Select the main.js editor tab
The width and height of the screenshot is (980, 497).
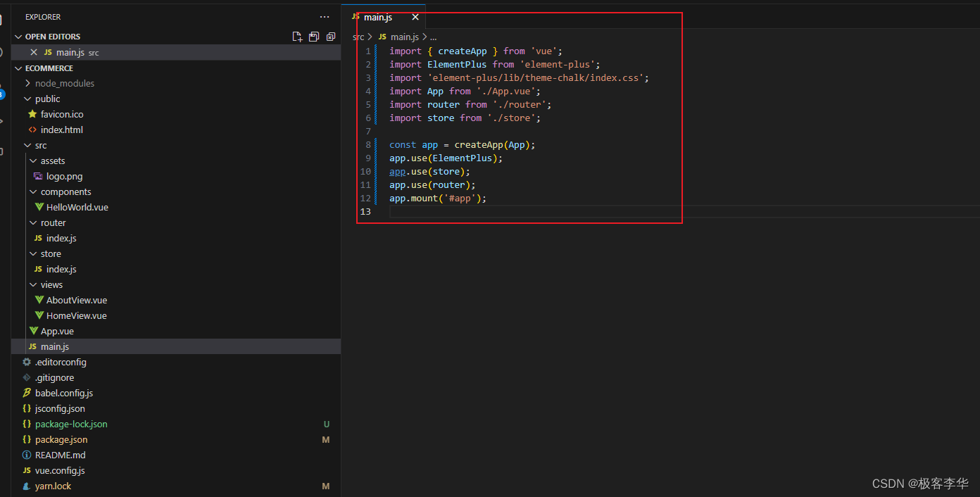379,17
